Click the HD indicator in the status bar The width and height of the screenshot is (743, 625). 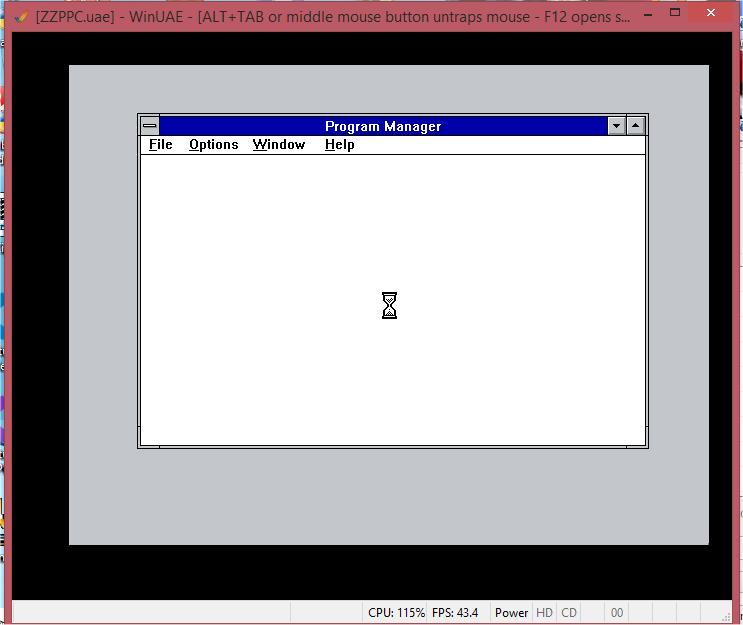(x=544, y=613)
